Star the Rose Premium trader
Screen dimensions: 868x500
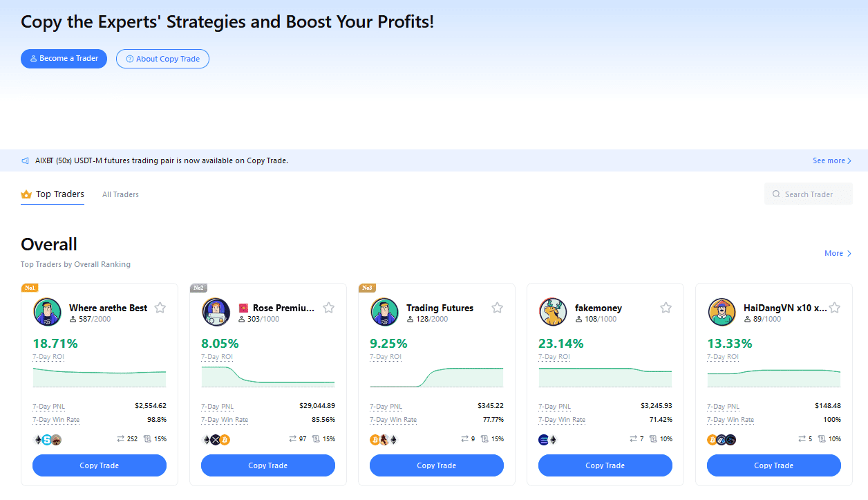tap(328, 308)
